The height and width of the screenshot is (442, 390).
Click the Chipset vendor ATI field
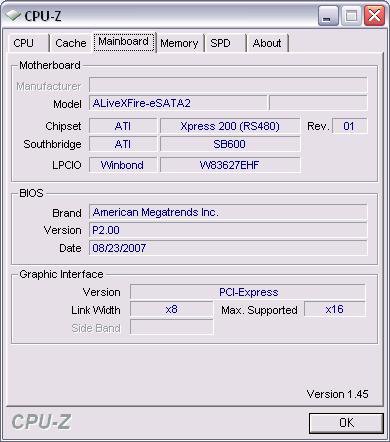(x=123, y=126)
